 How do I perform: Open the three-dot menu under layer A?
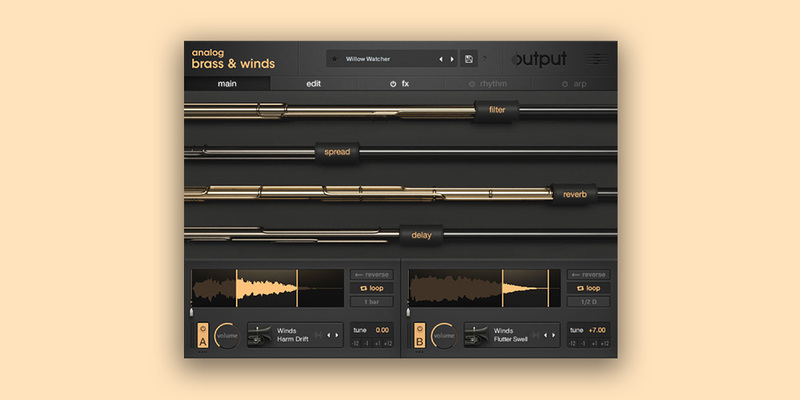[203, 352]
